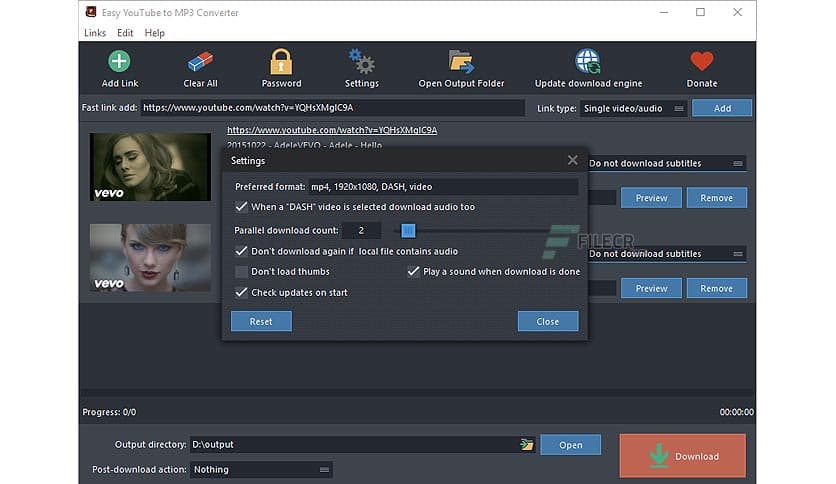Click the Adele video thumbnail
This screenshot has width=836, height=484.
pos(150,167)
